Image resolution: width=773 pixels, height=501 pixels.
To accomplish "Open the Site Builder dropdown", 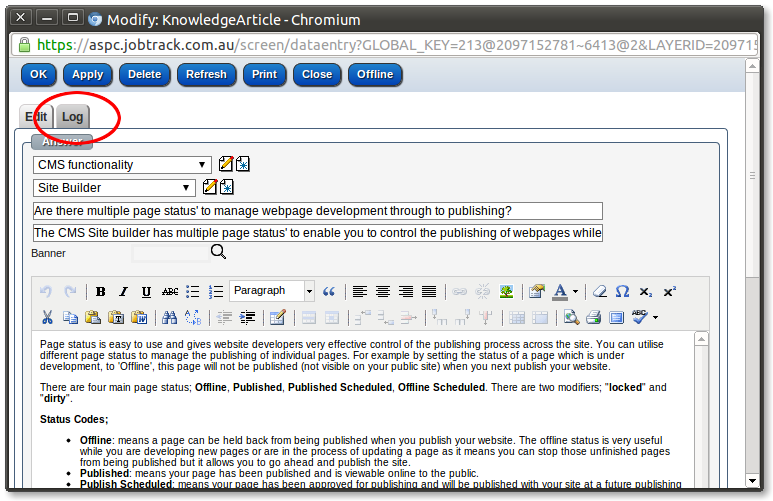I will click(x=114, y=187).
